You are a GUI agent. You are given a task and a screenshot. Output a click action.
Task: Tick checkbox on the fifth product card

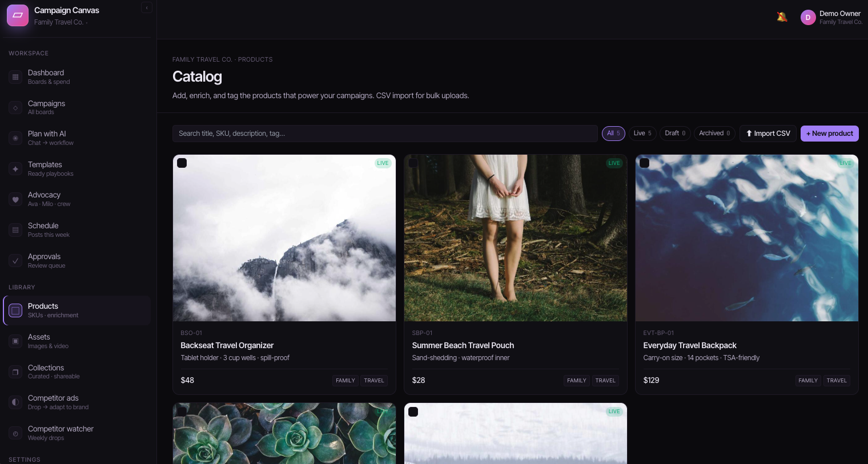[x=413, y=411]
